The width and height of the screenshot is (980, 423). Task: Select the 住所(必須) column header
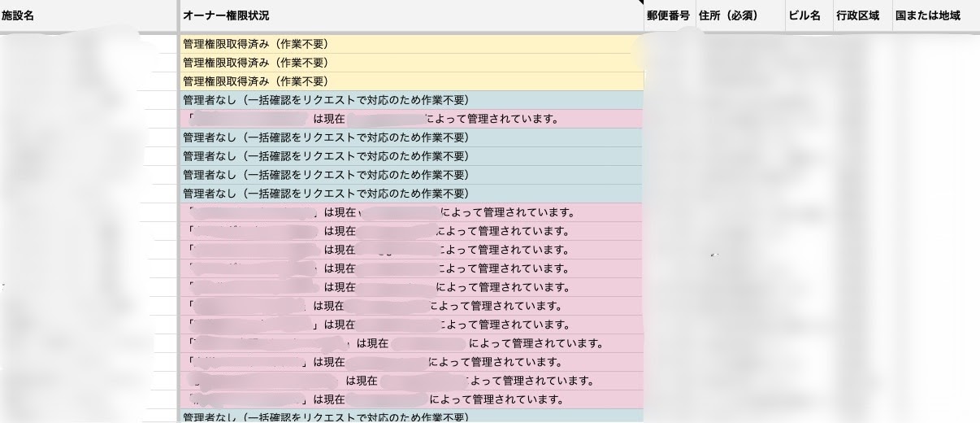(739, 15)
